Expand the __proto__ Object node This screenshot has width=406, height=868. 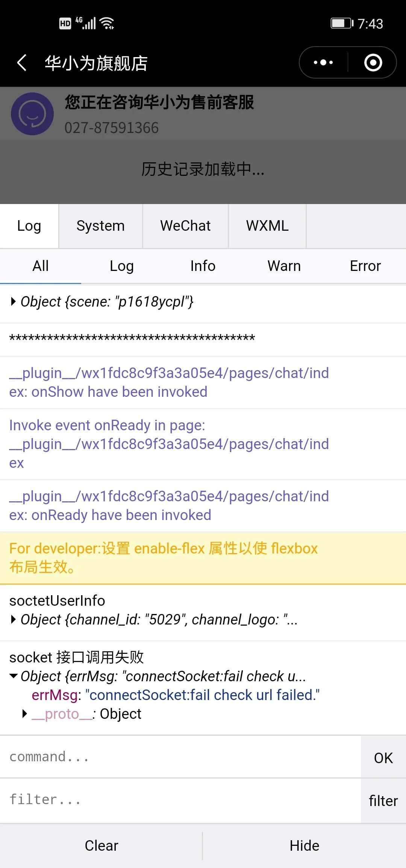click(x=25, y=714)
